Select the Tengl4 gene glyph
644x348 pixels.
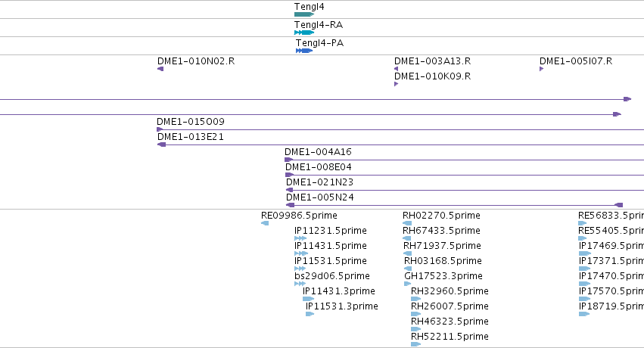(304, 15)
